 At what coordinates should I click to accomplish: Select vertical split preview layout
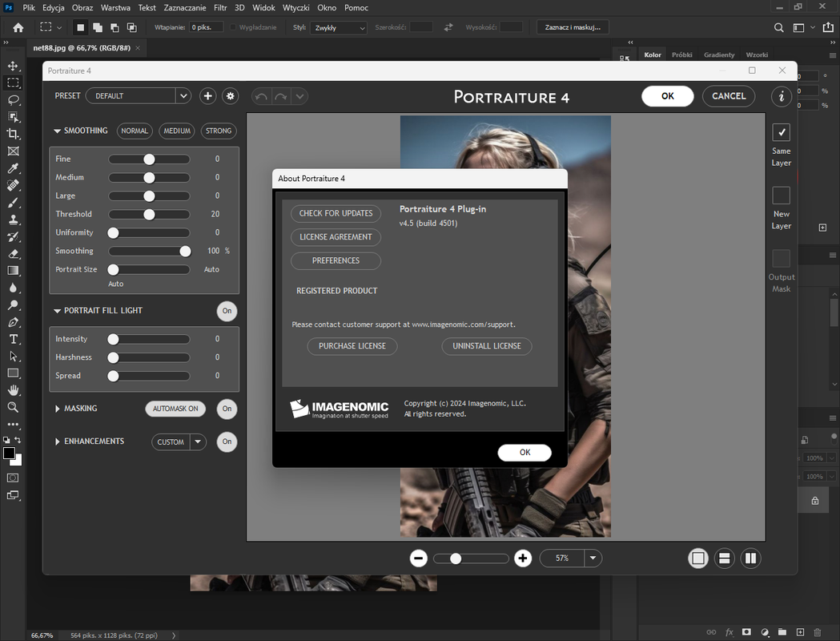coord(750,558)
